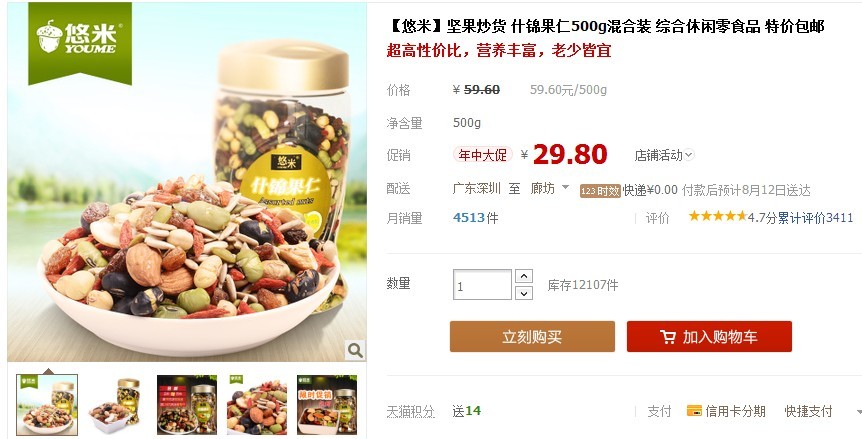The width and height of the screenshot is (862, 439).
Task: Click the credit card installment icon
Action: click(694, 410)
